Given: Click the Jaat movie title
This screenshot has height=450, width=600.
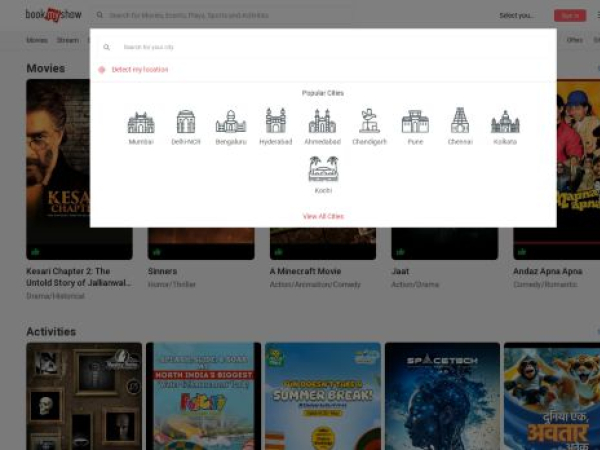Looking at the screenshot, I should click(400, 271).
